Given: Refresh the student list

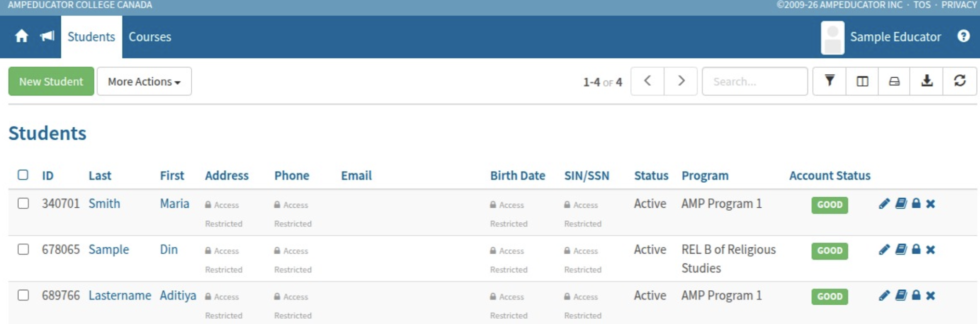Looking at the screenshot, I should pos(960,81).
